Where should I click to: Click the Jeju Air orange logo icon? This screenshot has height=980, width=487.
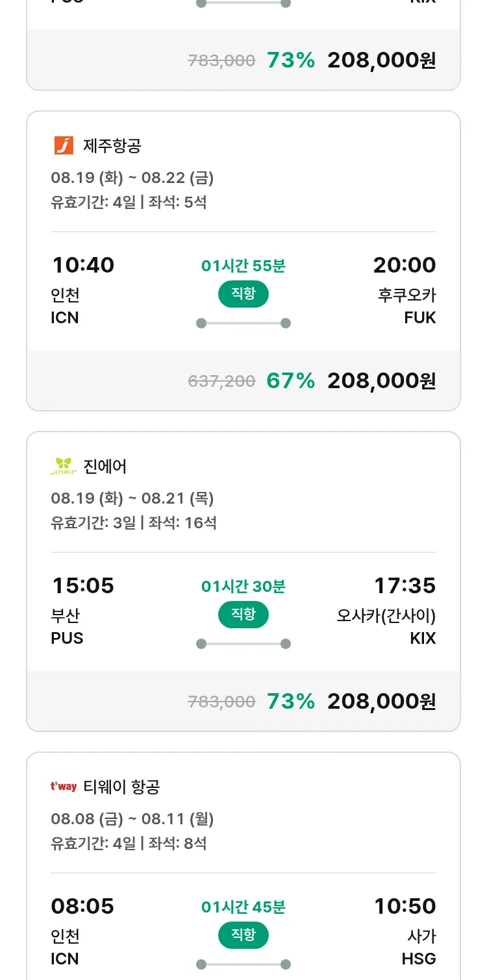[64, 145]
